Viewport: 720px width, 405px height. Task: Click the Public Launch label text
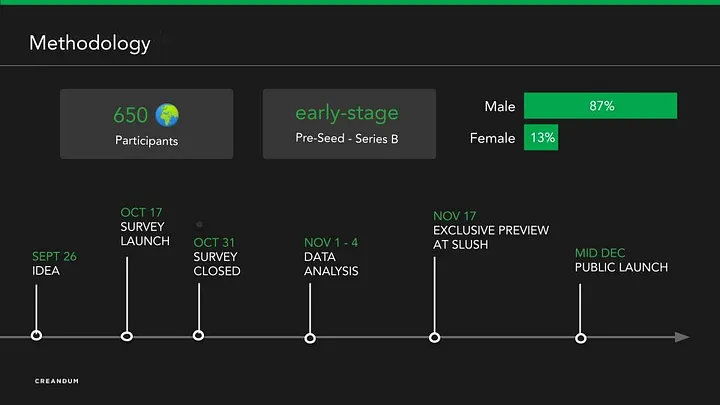coord(621,267)
